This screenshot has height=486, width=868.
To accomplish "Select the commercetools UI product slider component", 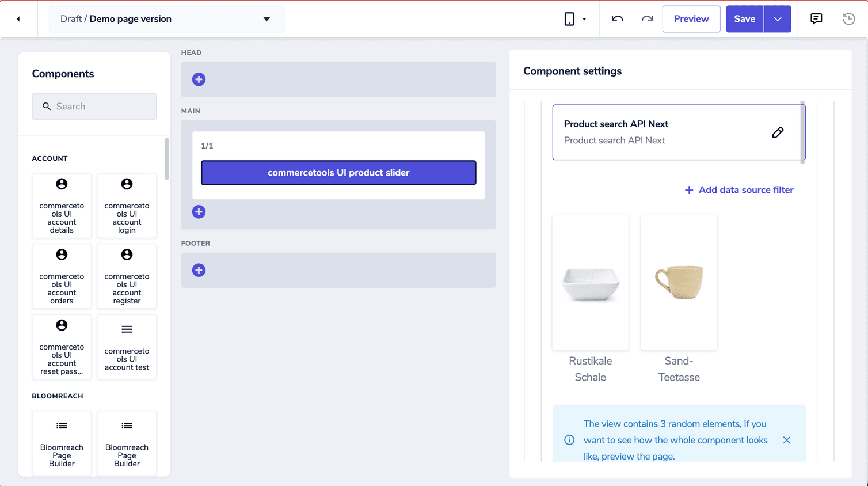I will pyautogui.click(x=338, y=172).
